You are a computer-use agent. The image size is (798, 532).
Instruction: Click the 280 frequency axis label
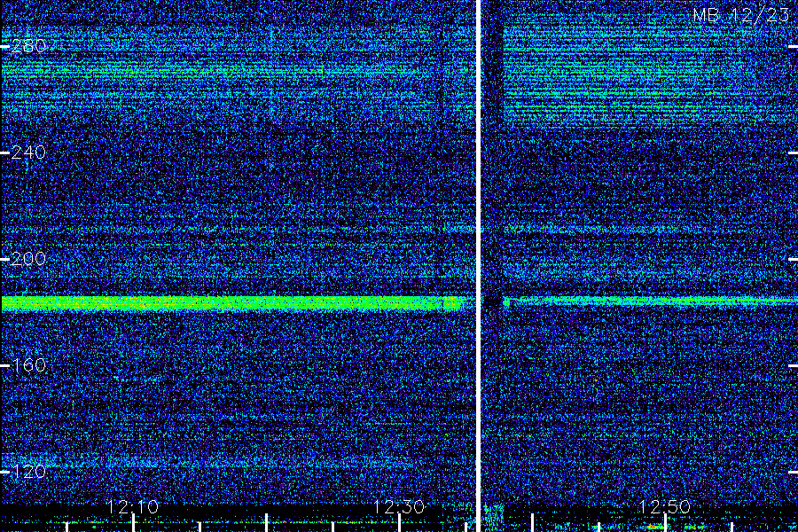[x=28, y=46]
